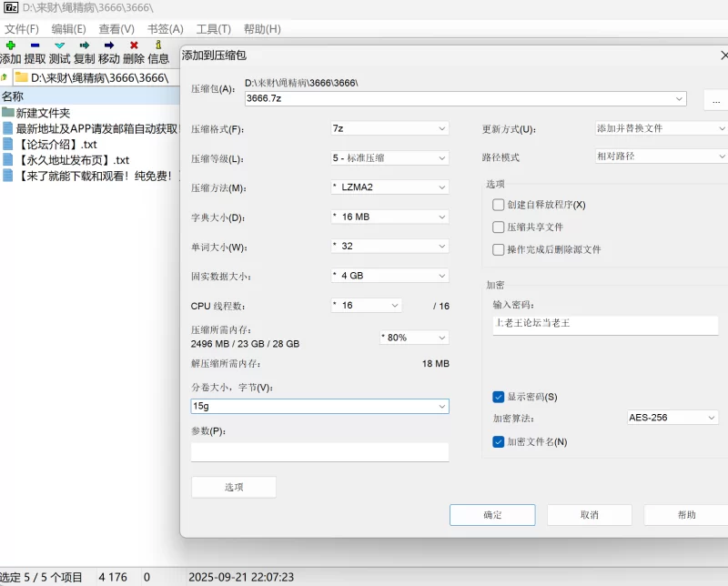Image resolution: width=728 pixels, height=586 pixels.
Task: Click the 确定 button
Action: click(x=492, y=515)
